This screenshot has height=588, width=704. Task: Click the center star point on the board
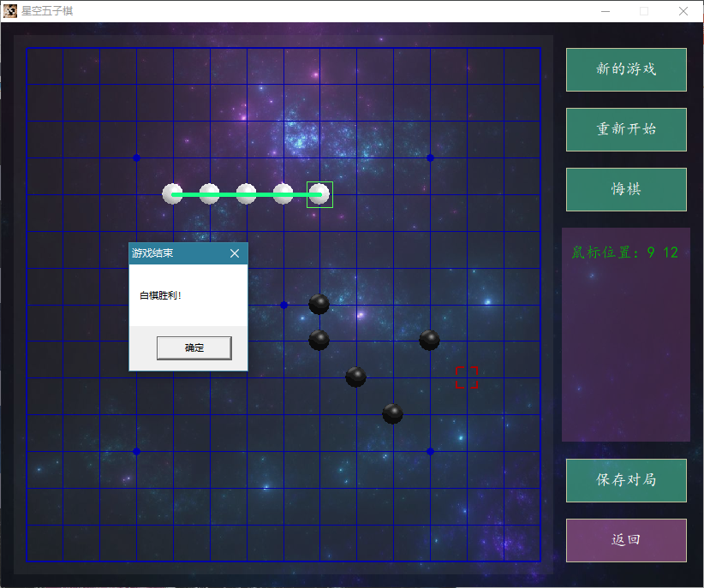283,306
